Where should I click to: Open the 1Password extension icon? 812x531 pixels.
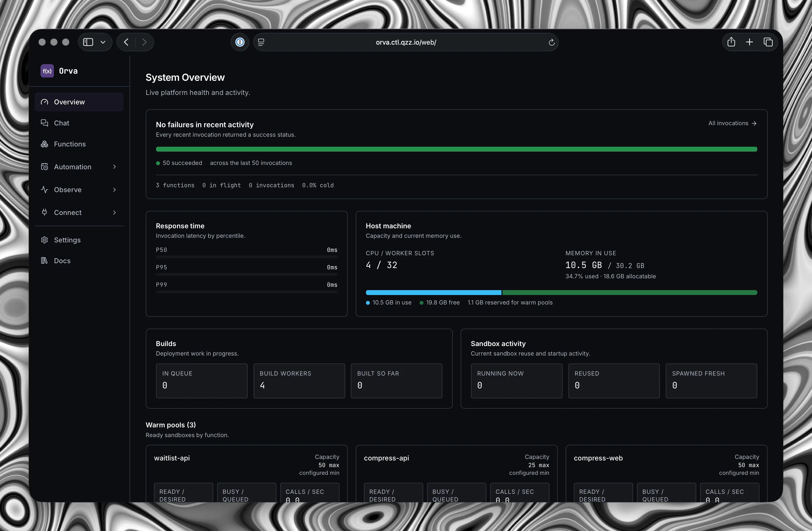click(x=240, y=42)
